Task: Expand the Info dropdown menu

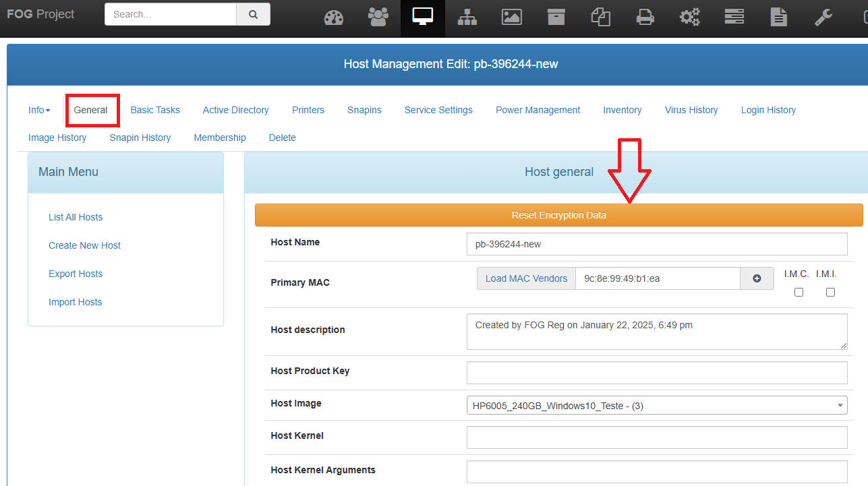Action: point(39,110)
